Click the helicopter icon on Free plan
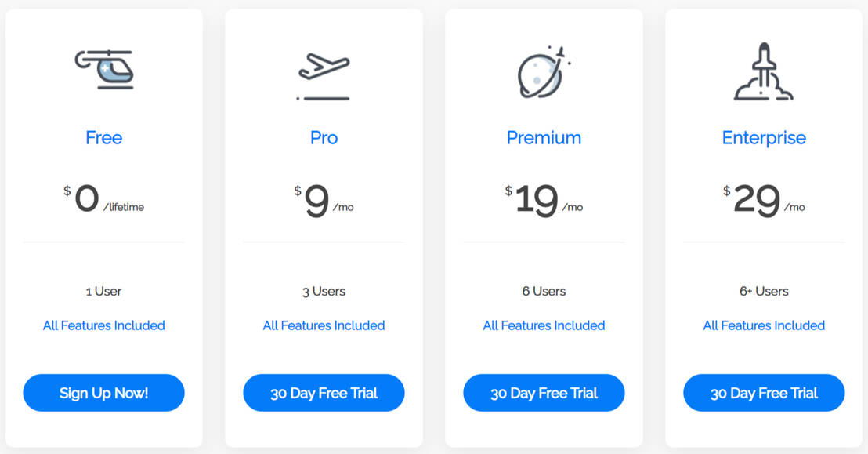This screenshot has height=454, width=868. (104, 69)
